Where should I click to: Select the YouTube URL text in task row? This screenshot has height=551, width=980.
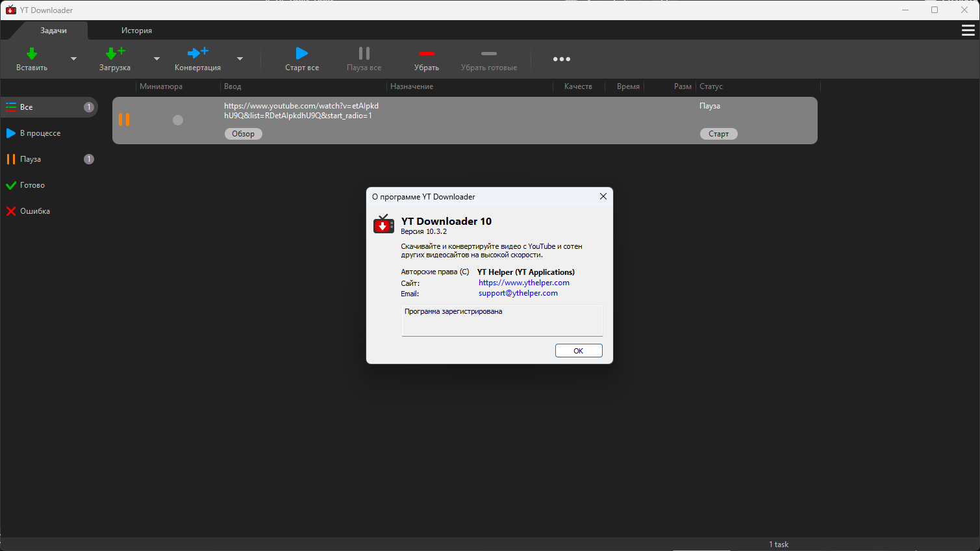(x=301, y=111)
